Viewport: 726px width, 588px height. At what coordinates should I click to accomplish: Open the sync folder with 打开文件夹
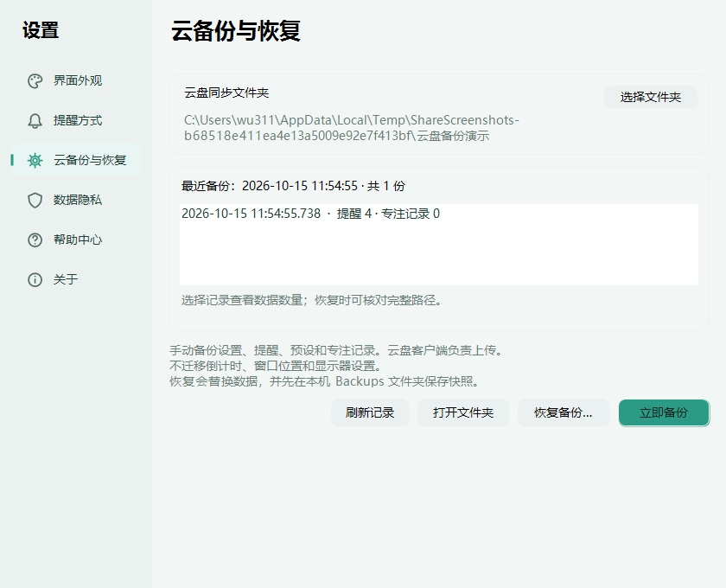(463, 412)
